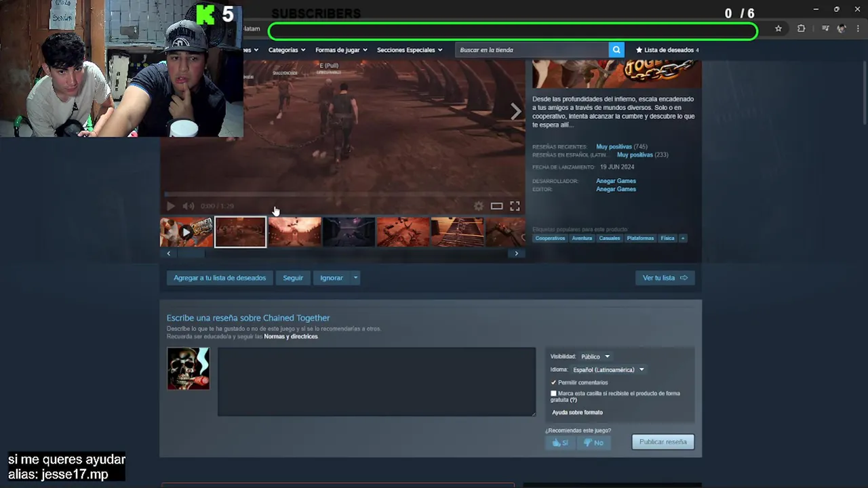868x488 pixels.
Task: Select the second highlighted screenshot thumbnail
Action: click(240, 232)
